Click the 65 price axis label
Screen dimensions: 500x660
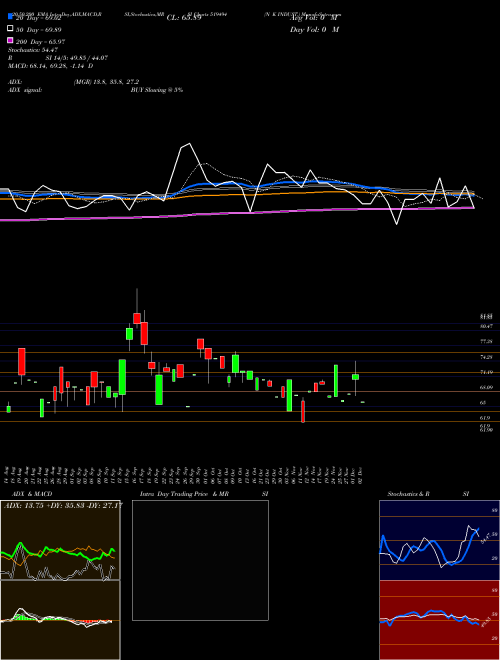point(483,403)
